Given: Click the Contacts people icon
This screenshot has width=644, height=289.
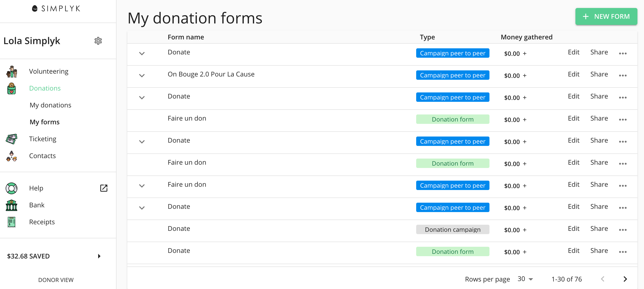Looking at the screenshot, I should 12,156.
